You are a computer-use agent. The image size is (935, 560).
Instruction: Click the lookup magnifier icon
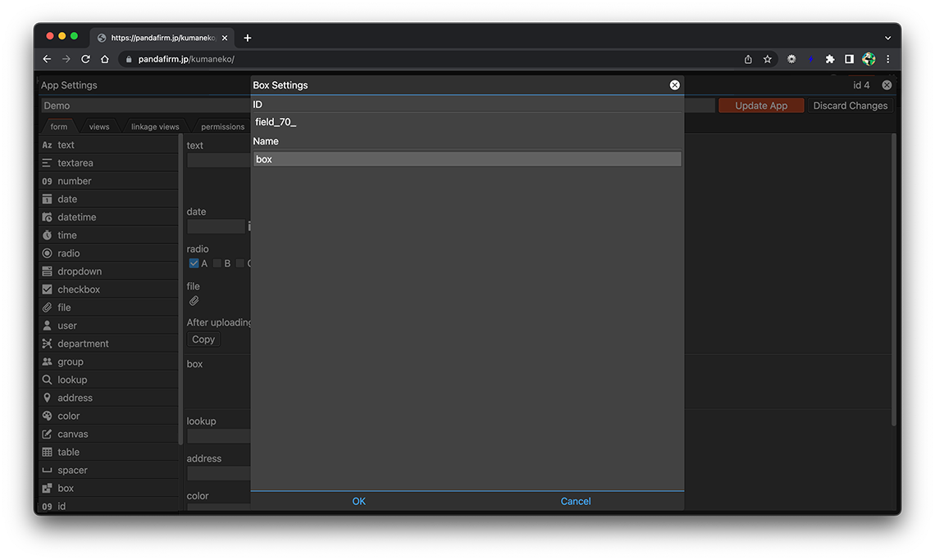[x=47, y=380]
